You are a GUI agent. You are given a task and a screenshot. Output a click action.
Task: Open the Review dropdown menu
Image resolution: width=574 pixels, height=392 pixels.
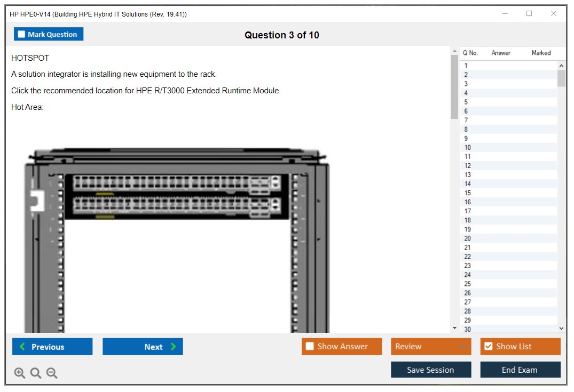click(430, 347)
